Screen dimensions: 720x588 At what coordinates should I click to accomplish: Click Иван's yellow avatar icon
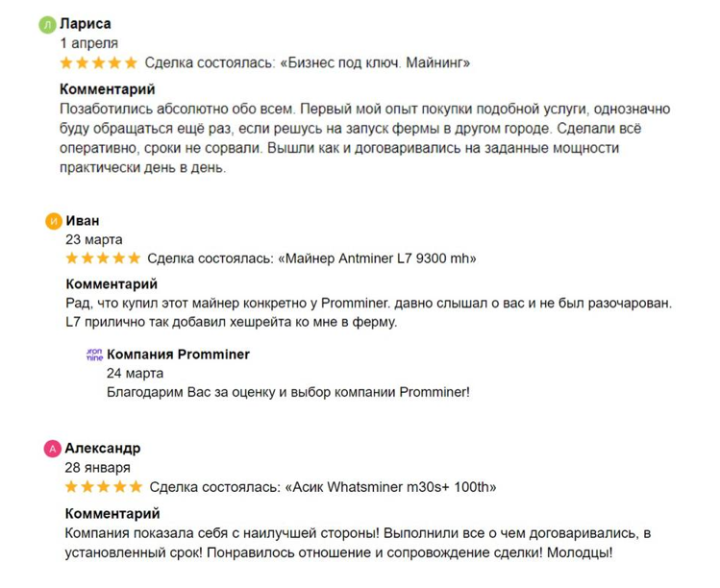(54, 221)
